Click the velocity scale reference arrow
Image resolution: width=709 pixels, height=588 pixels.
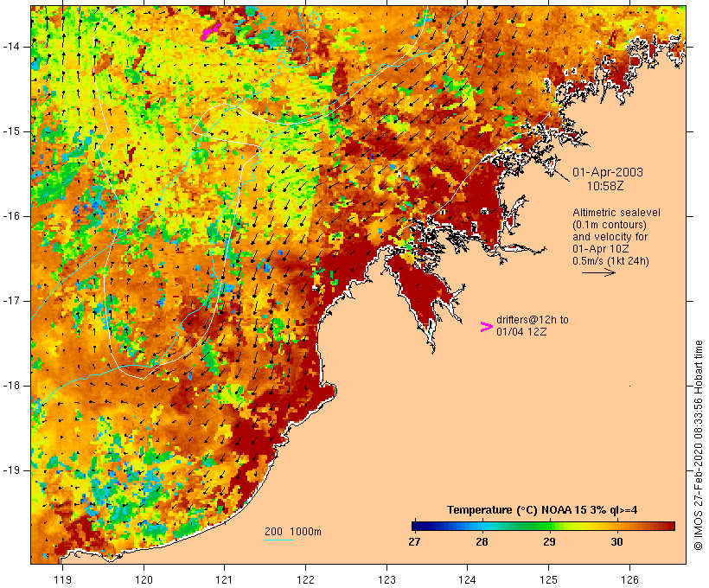pyautogui.click(x=598, y=272)
